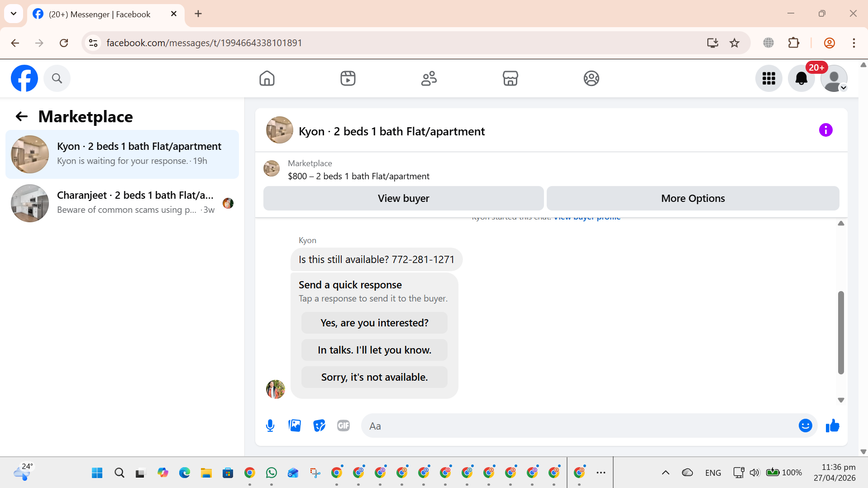Record a voice clip with the microphone icon
Image resolution: width=868 pixels, height=488 pixels.
tap(270, 426)
